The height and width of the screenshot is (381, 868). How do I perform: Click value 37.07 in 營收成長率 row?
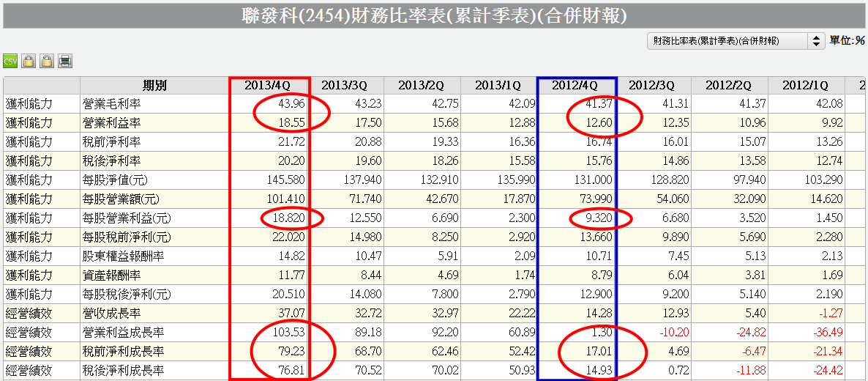point(291,314)
